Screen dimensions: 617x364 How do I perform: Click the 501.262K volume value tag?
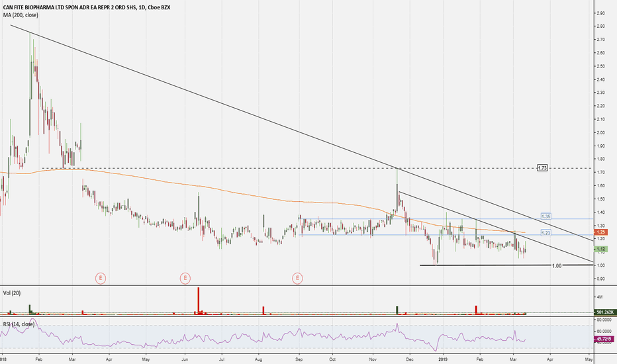tap(605, 312)
